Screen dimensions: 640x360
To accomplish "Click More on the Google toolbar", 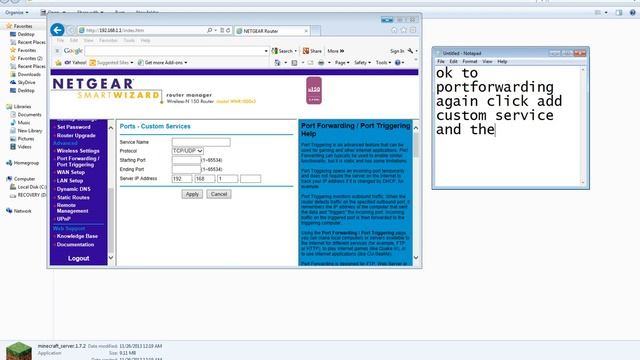I will tap(336, 51).
